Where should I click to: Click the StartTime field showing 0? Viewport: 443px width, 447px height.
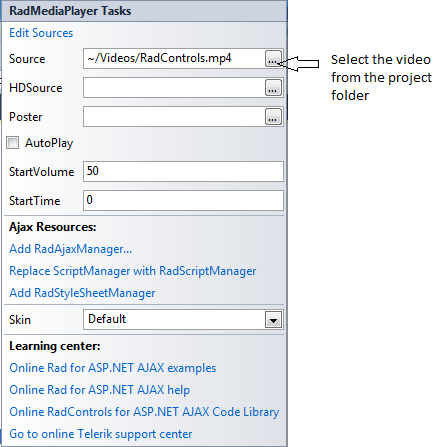(x=183, y=200)
